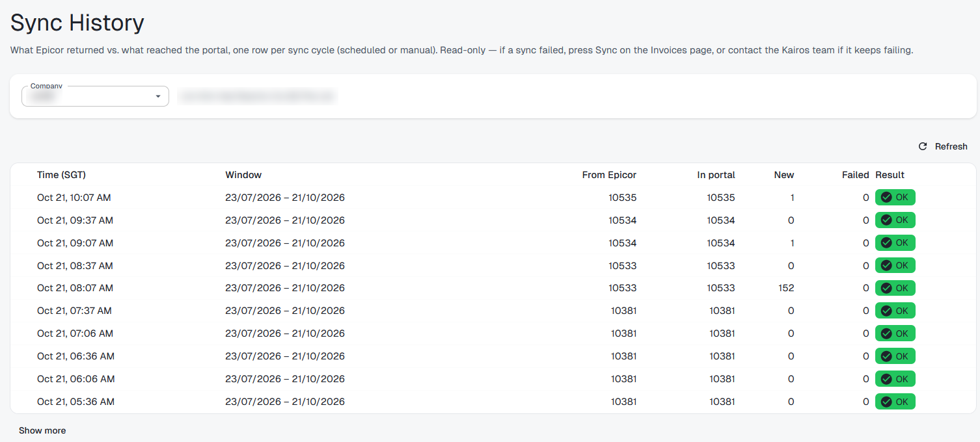The width and height of the screenshot is (980, 442).
Task: Click OK badge for 09:07 AM sync
Action: (895, 243)
